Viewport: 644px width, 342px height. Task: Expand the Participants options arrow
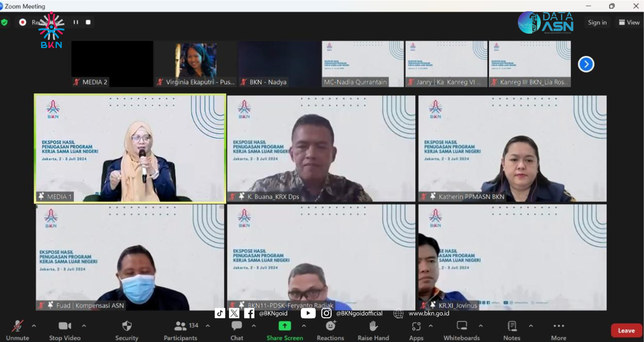coord(207,326)
